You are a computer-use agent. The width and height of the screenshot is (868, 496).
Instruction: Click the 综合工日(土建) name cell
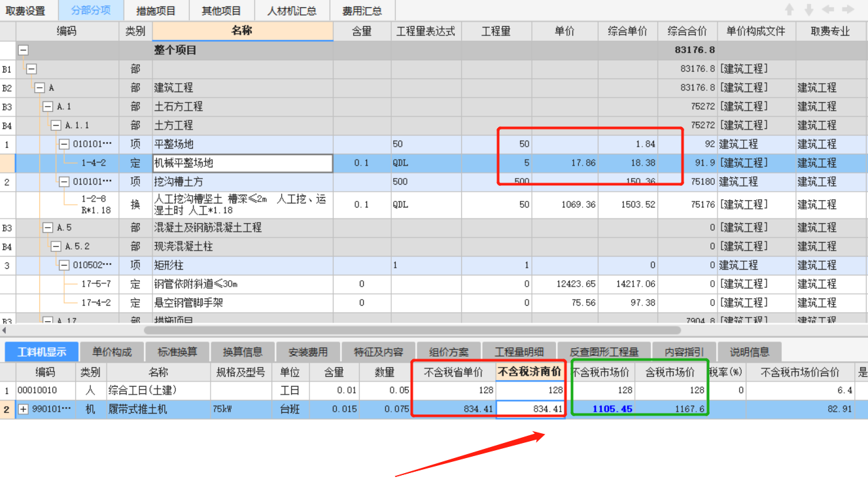point(158,391)
